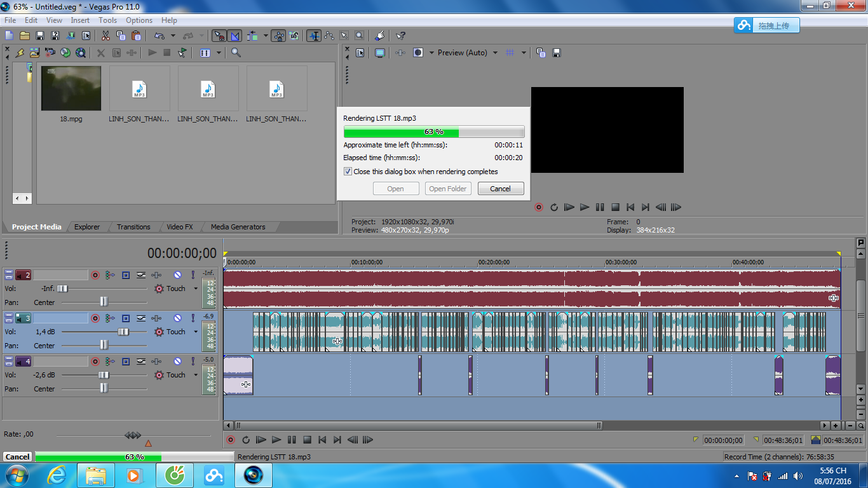
Task: Click the preview panel Record button
Action: [x=539, y=207]
